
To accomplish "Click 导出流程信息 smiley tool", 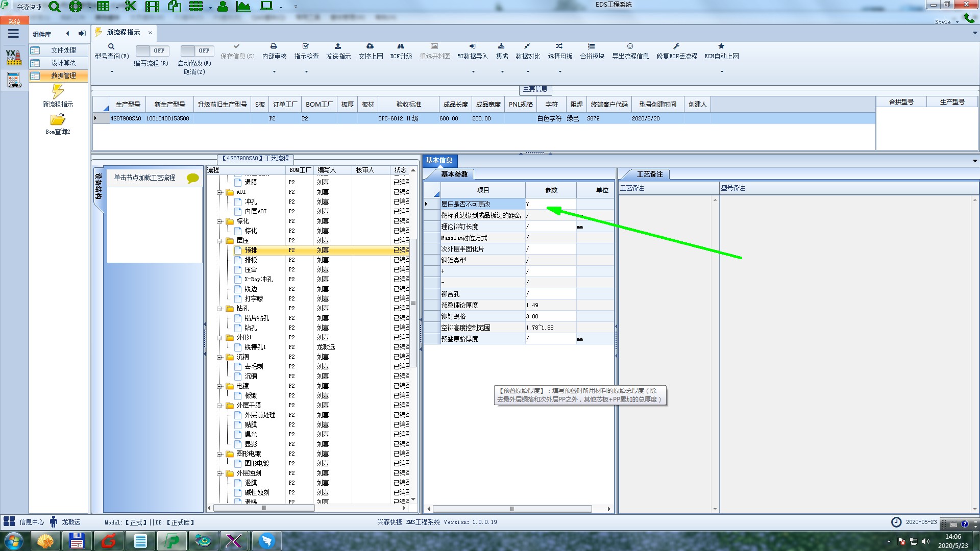I will [x=630, y=52].
